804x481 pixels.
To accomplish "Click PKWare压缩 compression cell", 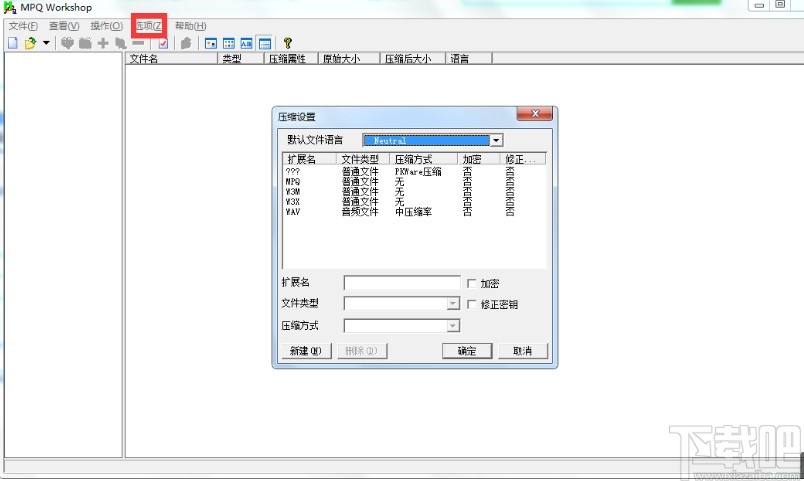I will click(x=418, y=172).
